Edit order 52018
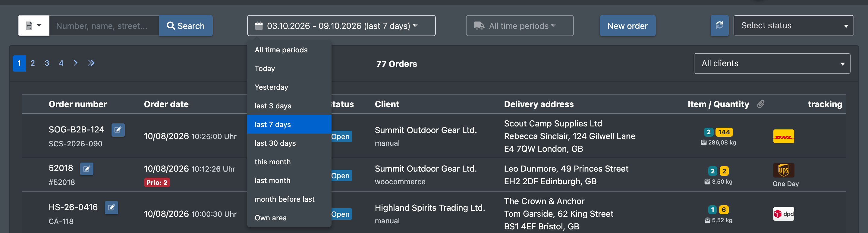This screenshot has height=233, width=868. click(86, 169)
